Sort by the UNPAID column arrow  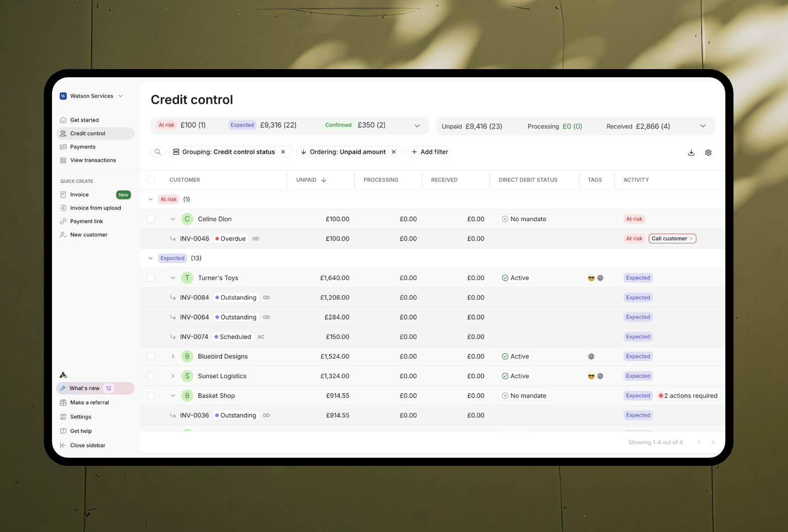pyautogui.click(x=324, y=180)
